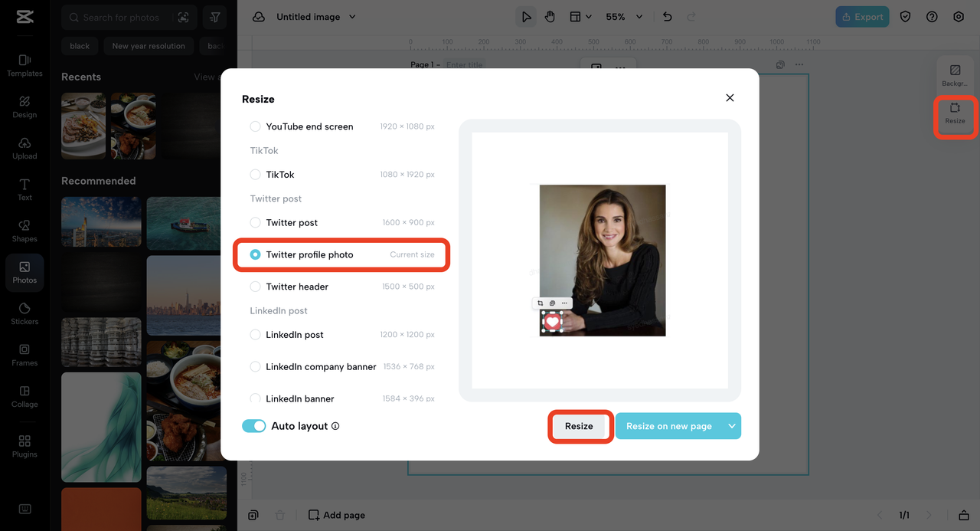Open the layout grid dropdown in toolbar
Image resolution: width=980 pixels, height=531 pixels.
(580, 17)
